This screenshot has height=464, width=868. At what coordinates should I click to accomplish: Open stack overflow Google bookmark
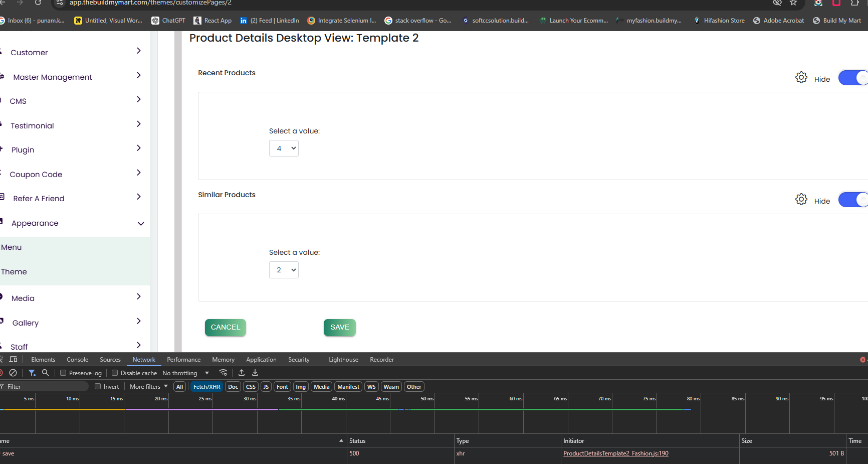coord(418,21)
